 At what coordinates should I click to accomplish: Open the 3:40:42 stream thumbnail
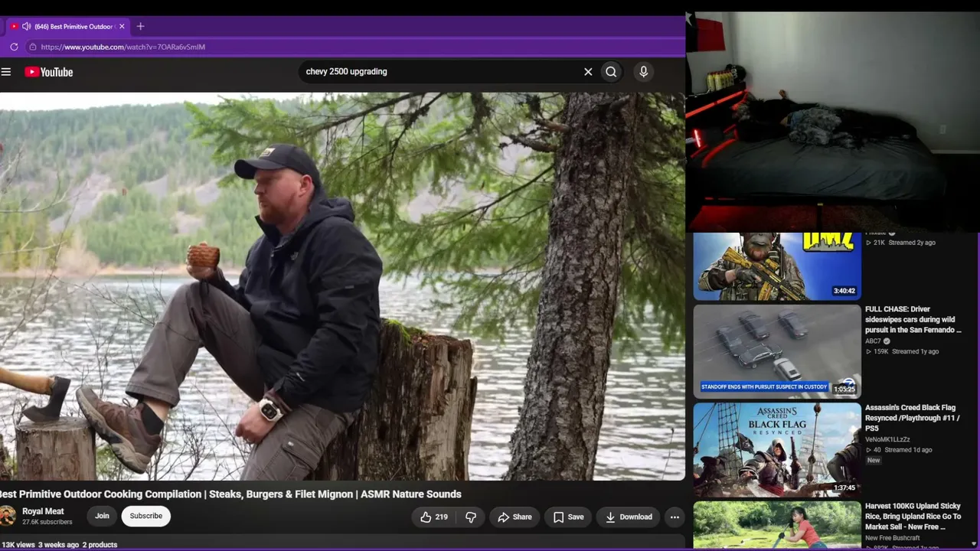777,266
